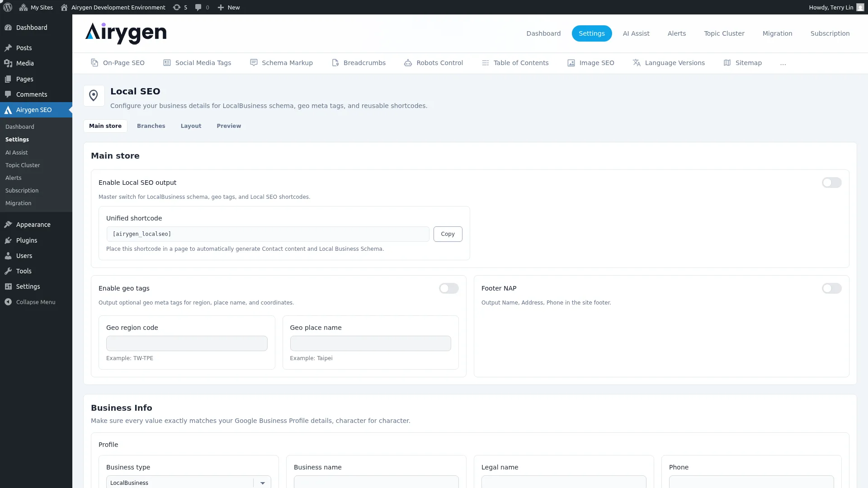Click the Geo place name input
This screenshot has width=868, height=488.
pyautogui.click(x=371, y=343)
